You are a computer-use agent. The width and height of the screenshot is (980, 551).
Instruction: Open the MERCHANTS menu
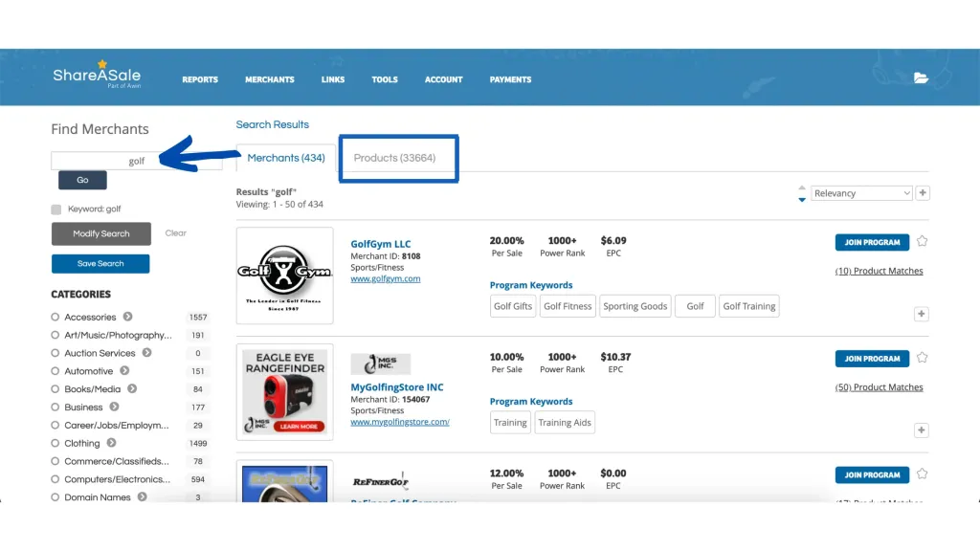click(x=269, y=80)
